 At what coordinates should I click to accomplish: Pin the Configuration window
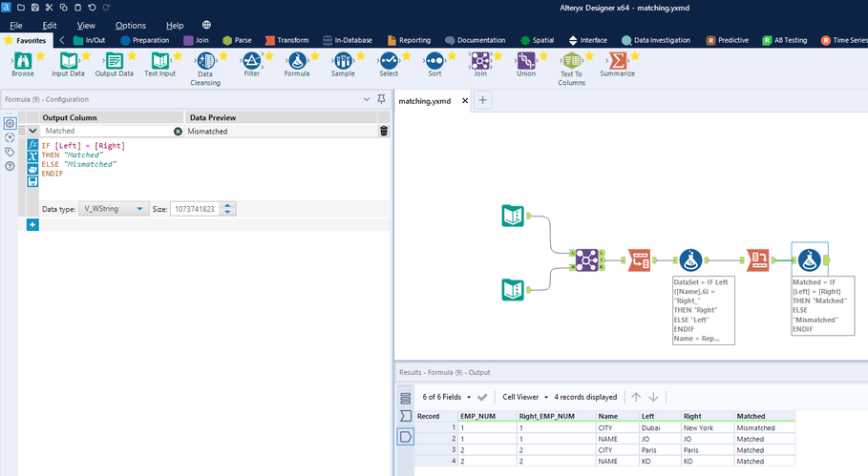tap(381, 99)
